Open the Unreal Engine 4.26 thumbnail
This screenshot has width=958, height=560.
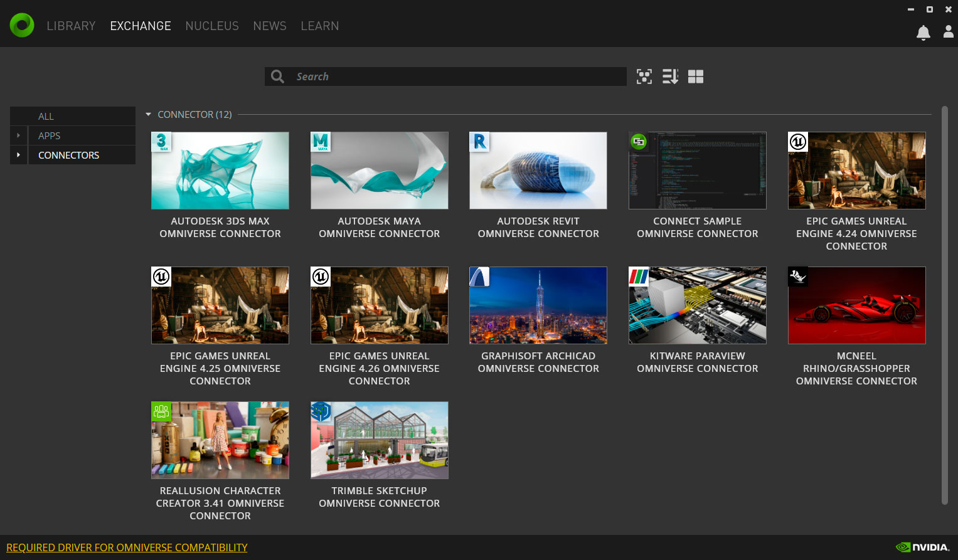click(x=380, y=305)
